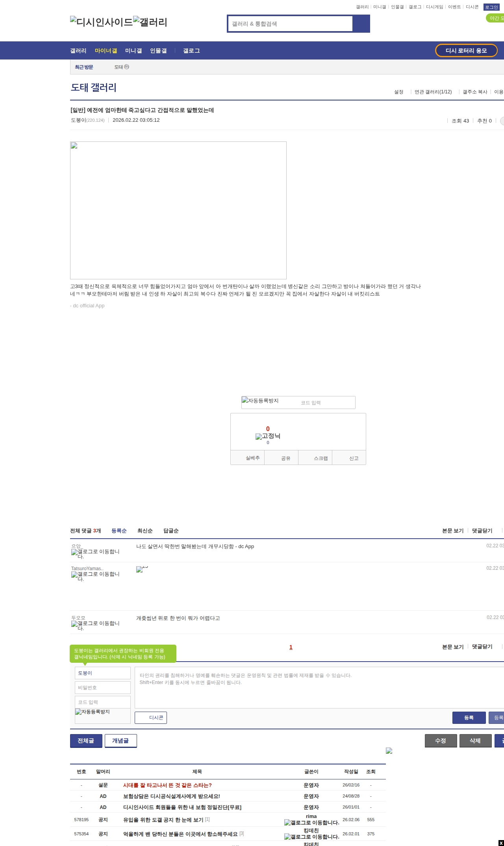
Task: Click the 개념글 button
Action: [x=120, y=741]
